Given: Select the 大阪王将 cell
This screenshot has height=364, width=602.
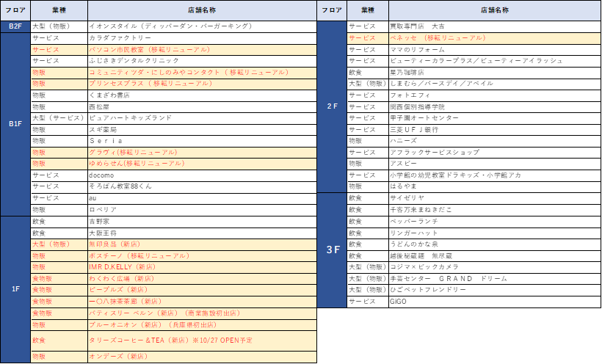Looking at the screenshot, I should point(203,233).
